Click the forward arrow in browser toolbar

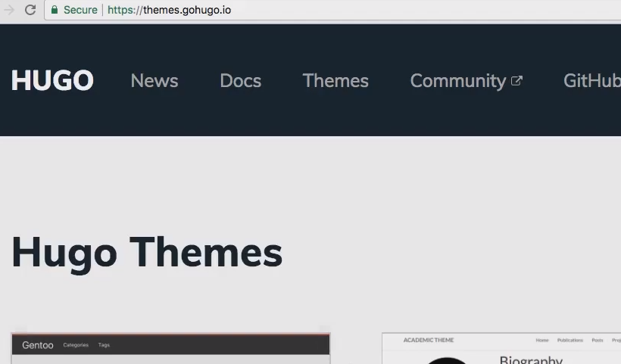[x=9, y=10]
